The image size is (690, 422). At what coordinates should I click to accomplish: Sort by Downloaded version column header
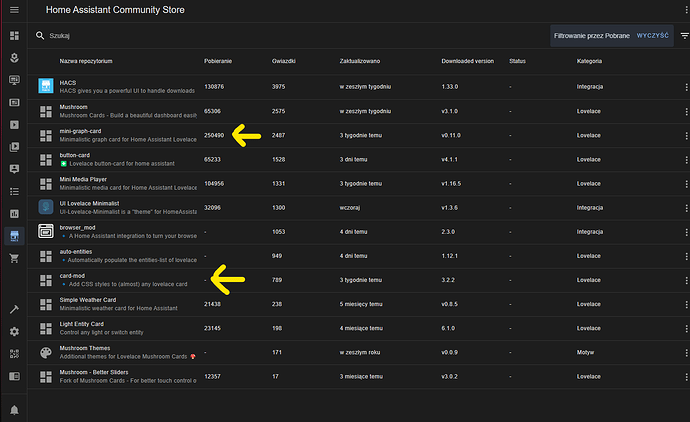[x=468, y=61]
